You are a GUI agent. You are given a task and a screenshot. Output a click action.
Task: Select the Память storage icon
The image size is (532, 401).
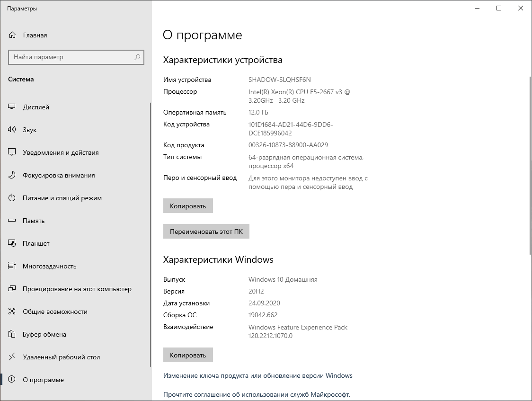12,221
